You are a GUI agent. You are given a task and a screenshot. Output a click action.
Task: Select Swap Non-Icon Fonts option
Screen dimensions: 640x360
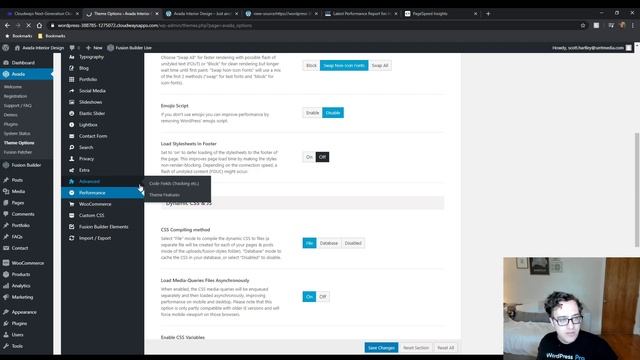[x=344, y=65]
